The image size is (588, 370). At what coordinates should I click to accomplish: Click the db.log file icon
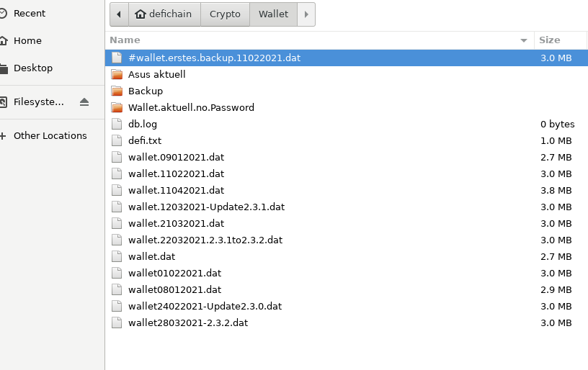[x=117, y=124]
